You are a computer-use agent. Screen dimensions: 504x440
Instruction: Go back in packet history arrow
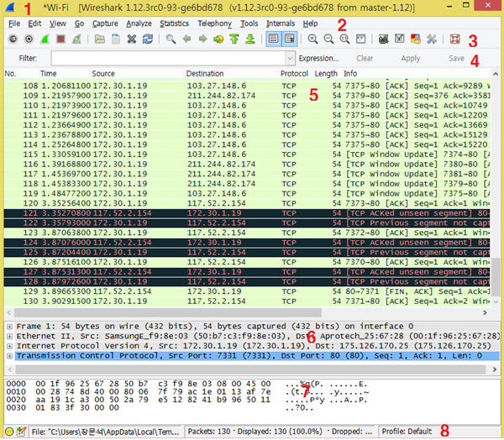[x=186, y=39]
